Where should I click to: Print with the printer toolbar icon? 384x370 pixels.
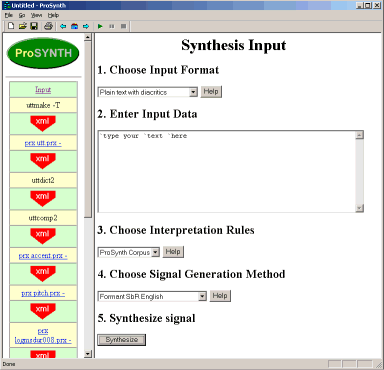(48, 26)
